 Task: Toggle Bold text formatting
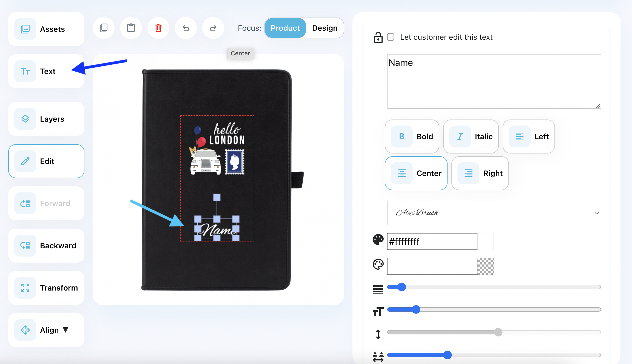pos(412,136)
